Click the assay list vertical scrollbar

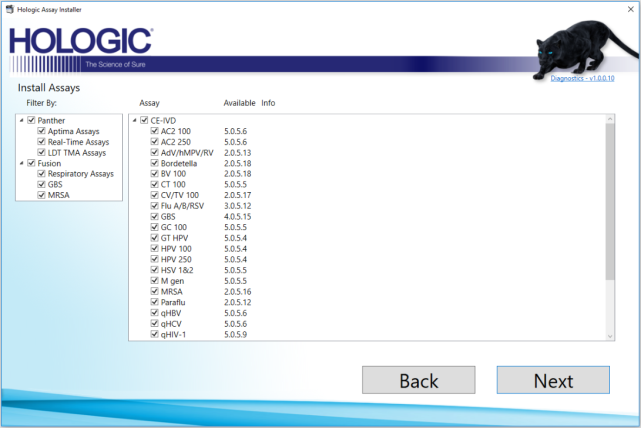click(610, 200)
